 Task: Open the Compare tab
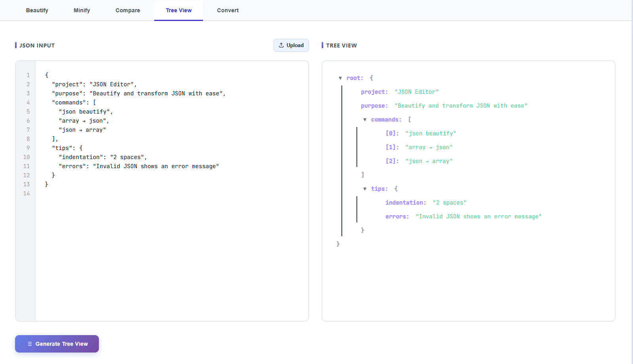pyautogui.click(x=127, y=10)
